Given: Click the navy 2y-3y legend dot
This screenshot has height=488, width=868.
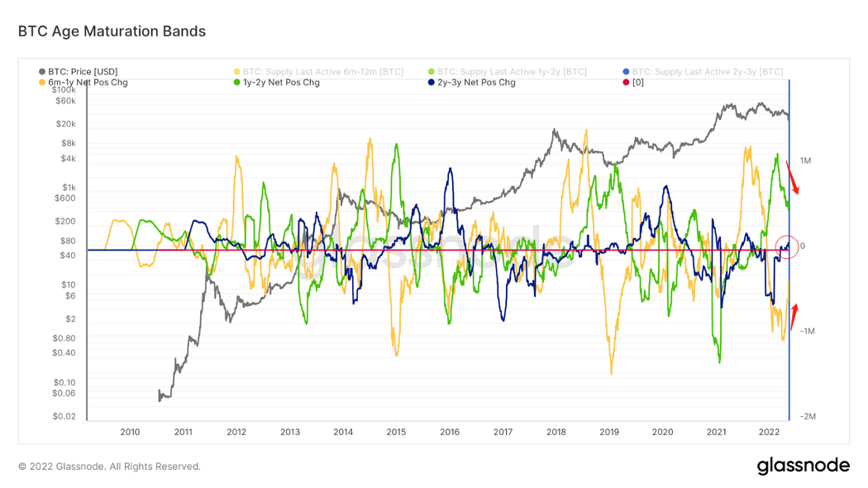Looking at the screenshot, I should pyautogui.click(x=432, y=83).
